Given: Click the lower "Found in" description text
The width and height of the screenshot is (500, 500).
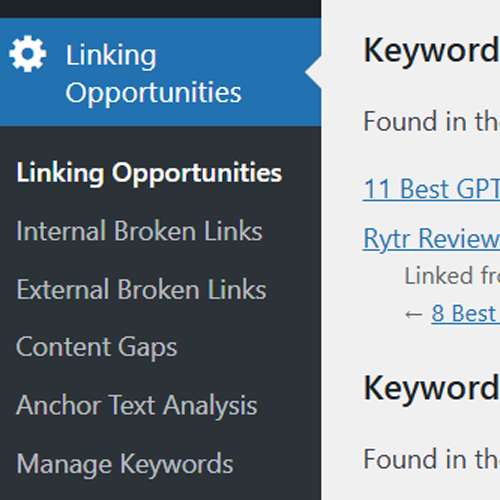Looking at the screenshot, I should click(x=431, y=459).
